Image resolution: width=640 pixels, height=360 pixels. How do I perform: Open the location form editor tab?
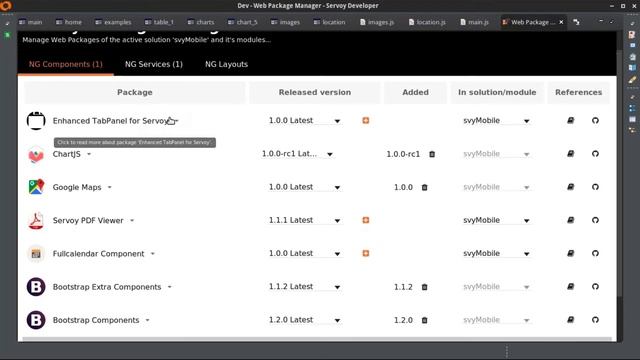coord(329,22)
